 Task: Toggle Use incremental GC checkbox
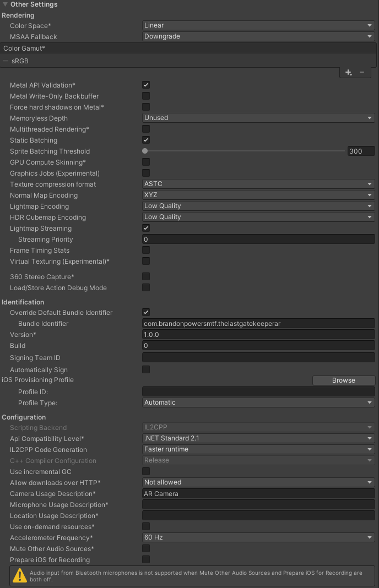tap(146, 471)
